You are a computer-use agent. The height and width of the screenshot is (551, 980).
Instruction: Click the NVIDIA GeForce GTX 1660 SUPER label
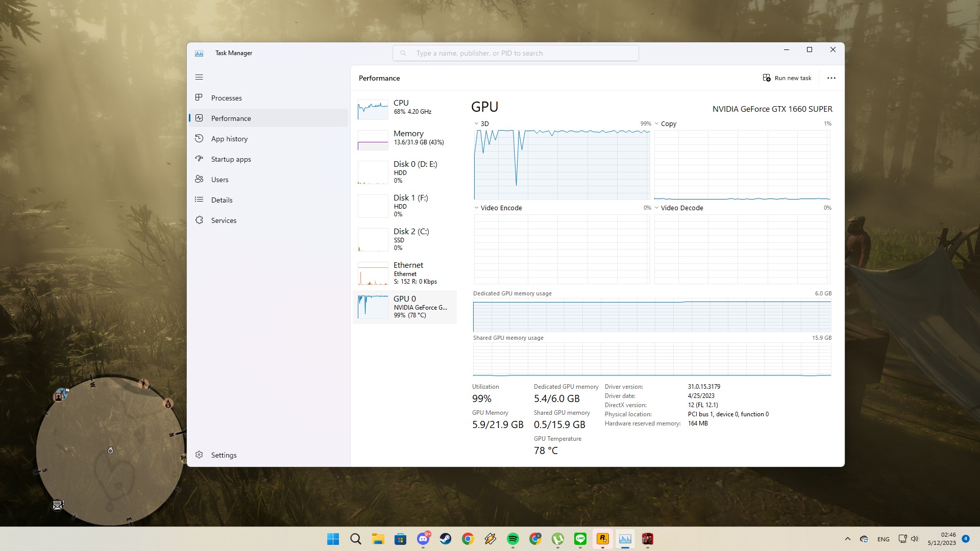[x=772, y=109]
